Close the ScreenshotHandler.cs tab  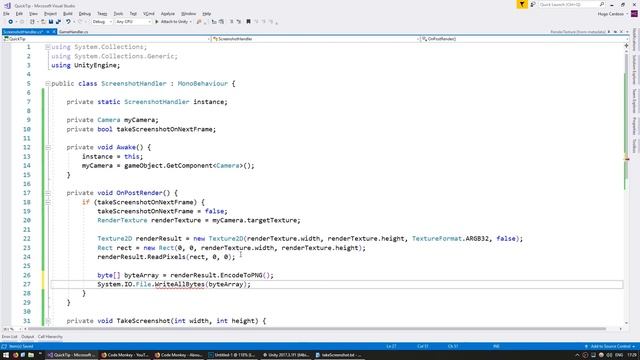point(54,31)
